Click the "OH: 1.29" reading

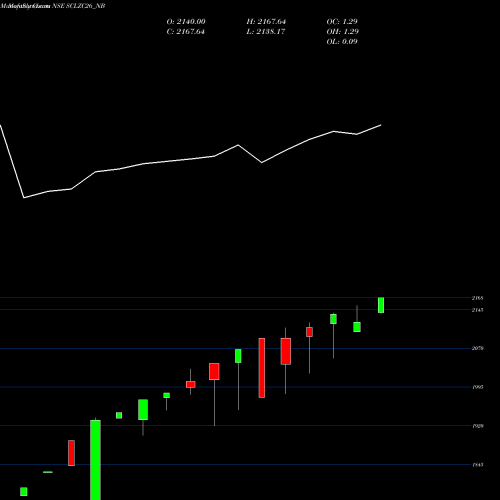(342, 32)
